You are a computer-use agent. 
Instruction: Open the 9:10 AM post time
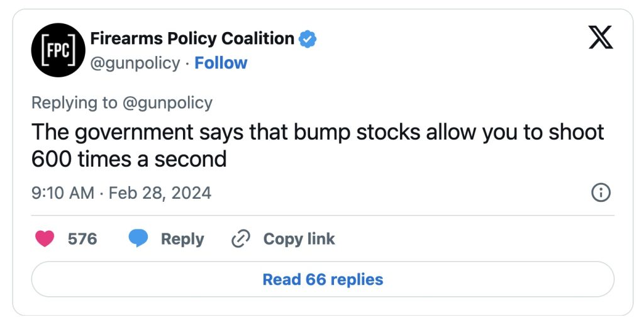coord(62,192)
